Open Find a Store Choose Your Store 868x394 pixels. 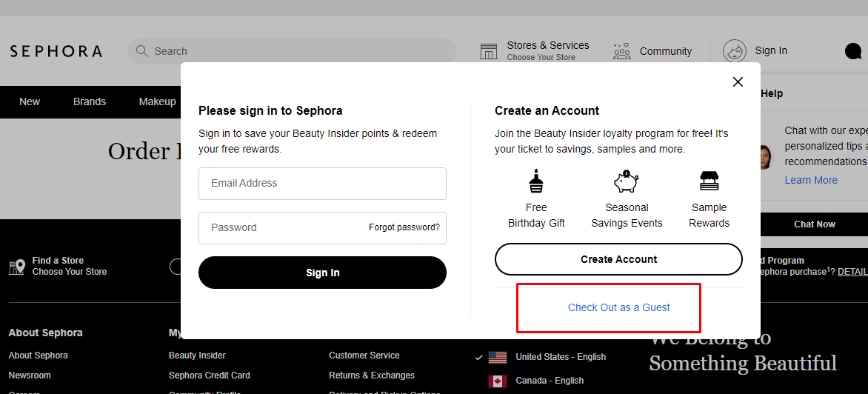[69, 266]
